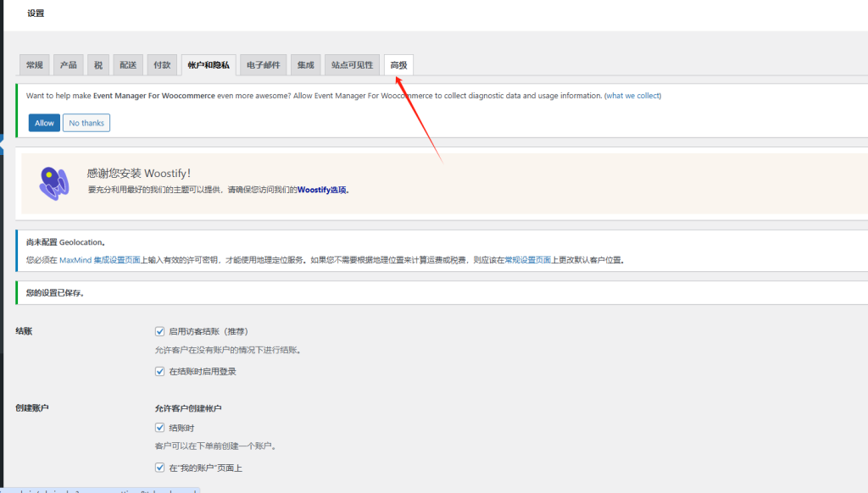Switch to the 常规 settings tab
This screenshot has height=493, width=868.
click(x=34, y=64)
